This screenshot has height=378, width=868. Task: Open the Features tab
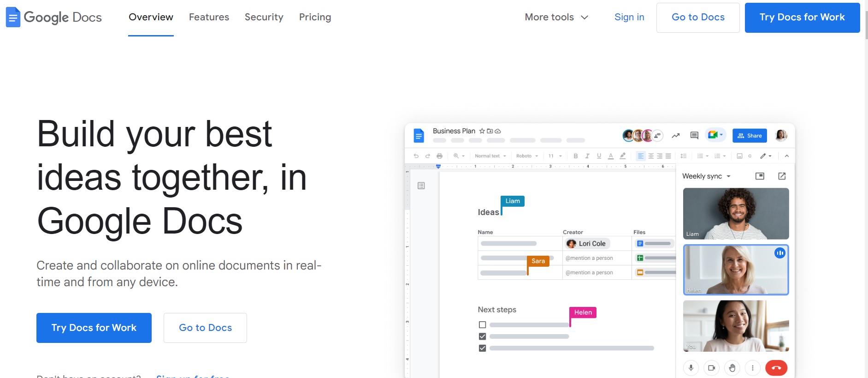point(209,17)
